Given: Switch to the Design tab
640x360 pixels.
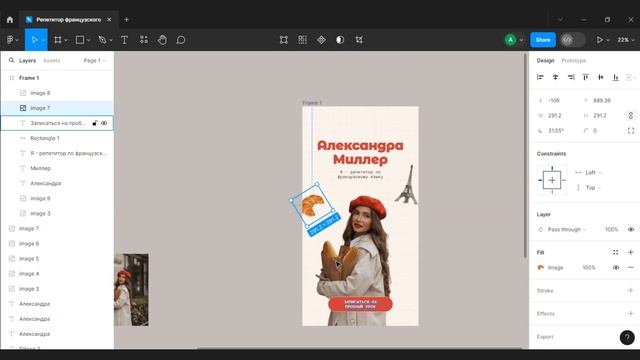Looking at the screenshot, I should pyautogui.click(x=545, y=60).
